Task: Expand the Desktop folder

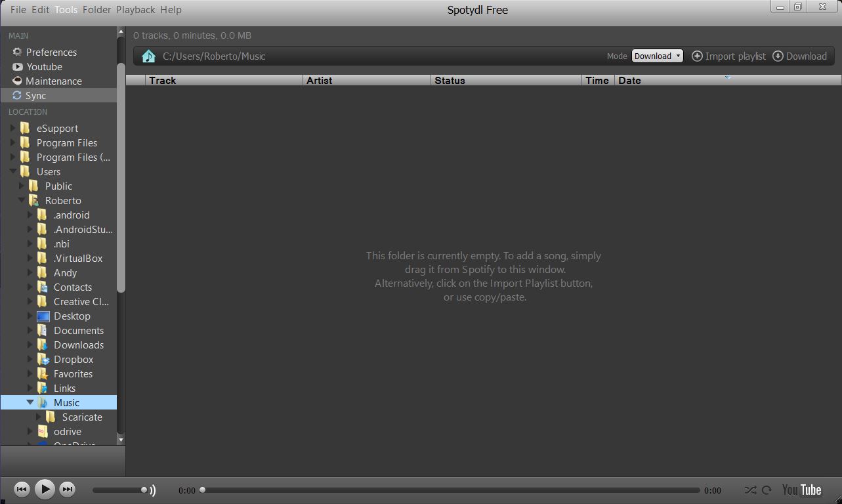Action: coord(30,316)
